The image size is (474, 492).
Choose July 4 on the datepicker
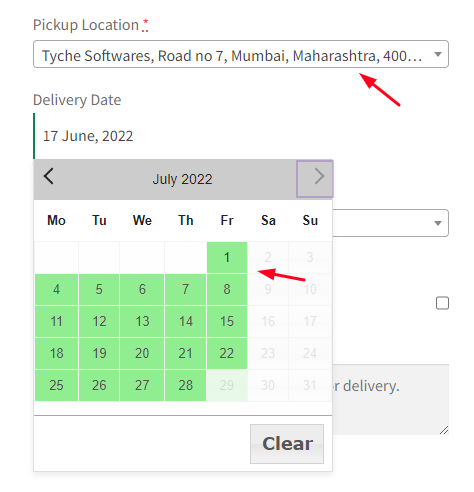(x=56, y=289)
